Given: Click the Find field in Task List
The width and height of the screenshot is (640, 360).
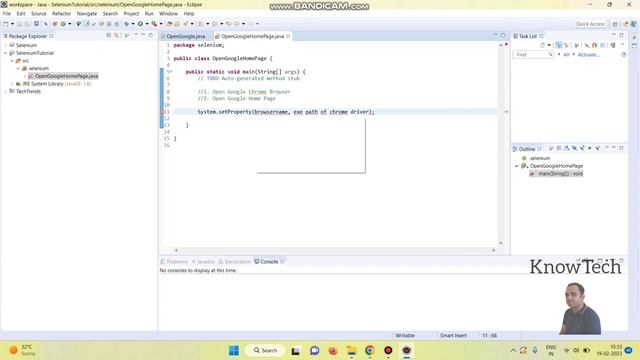Looking at the screenshot, I should [532, 54].
